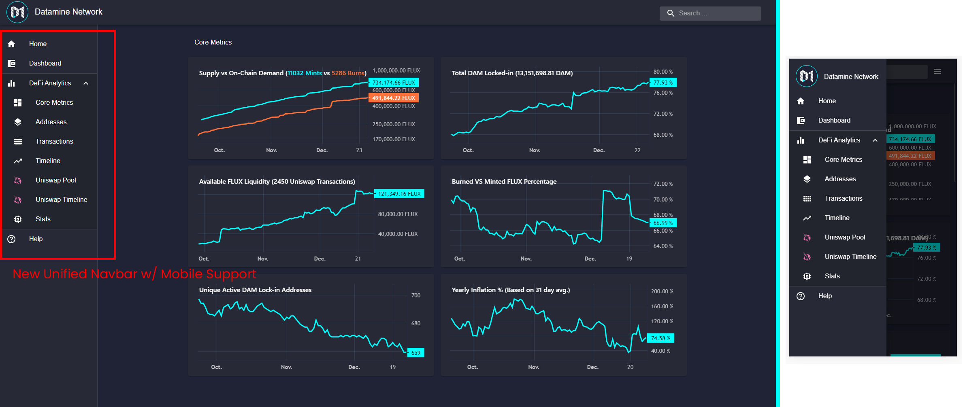Select Transactions label in the mobile drawer
This screenshot has width=980, height=407.
844,199
